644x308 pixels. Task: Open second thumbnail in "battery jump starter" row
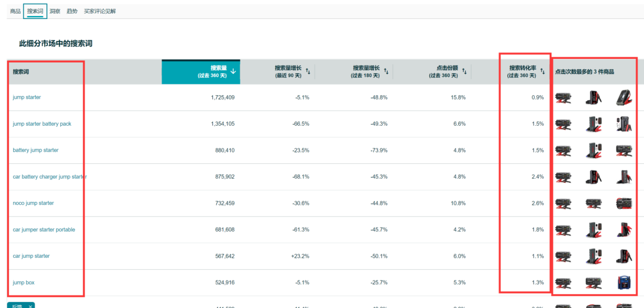point(593,151)
